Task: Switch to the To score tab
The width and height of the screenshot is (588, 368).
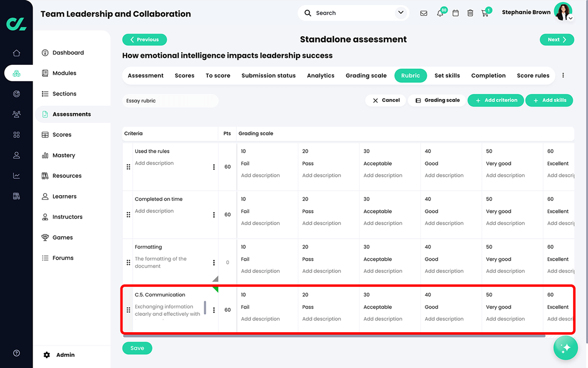Action: (x=218, y=76)
